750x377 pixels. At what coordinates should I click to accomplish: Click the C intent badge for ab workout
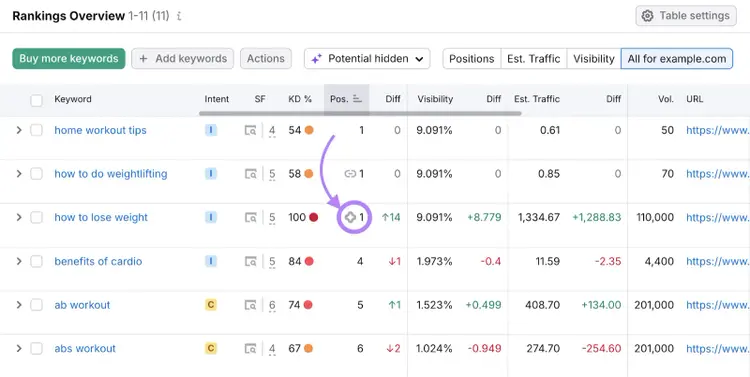point(211,305)
